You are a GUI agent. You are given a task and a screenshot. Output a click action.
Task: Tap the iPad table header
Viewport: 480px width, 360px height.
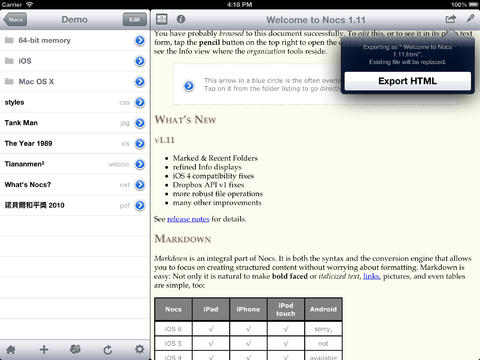211,309
